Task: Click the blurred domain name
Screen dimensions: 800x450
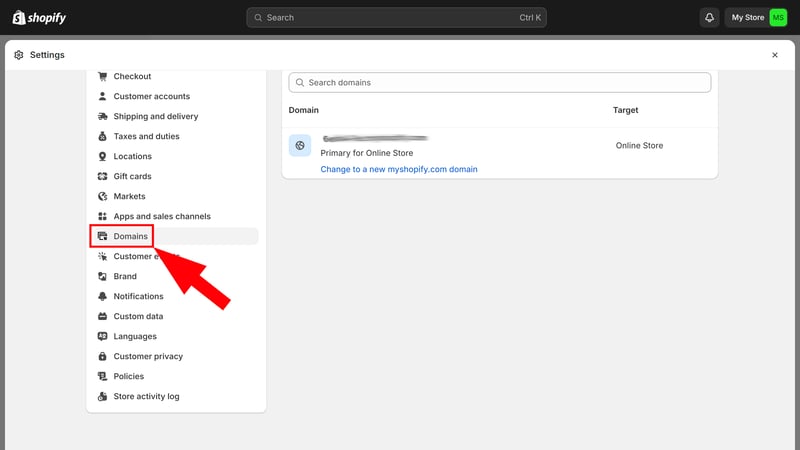Action: (x=375, y=138)
